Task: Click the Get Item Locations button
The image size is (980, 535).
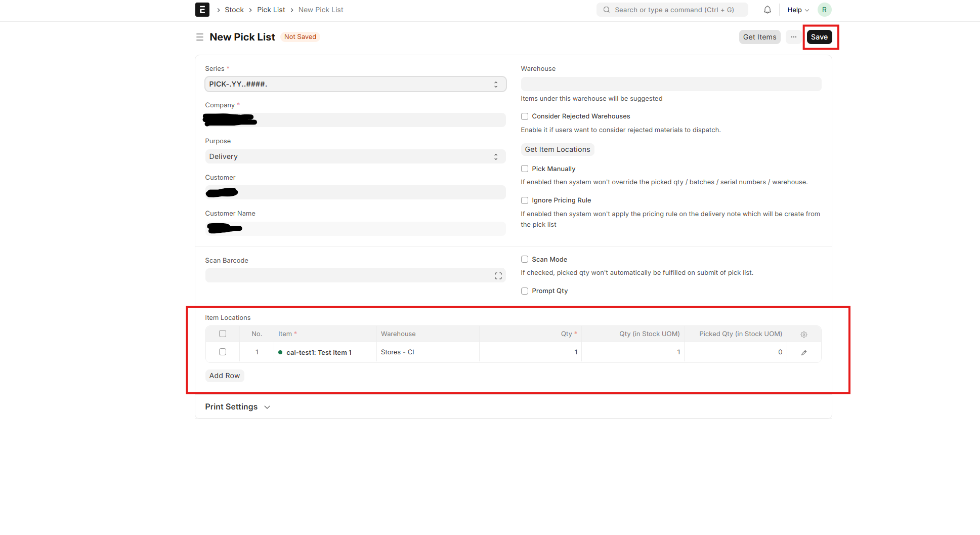Action: (557, 149)
